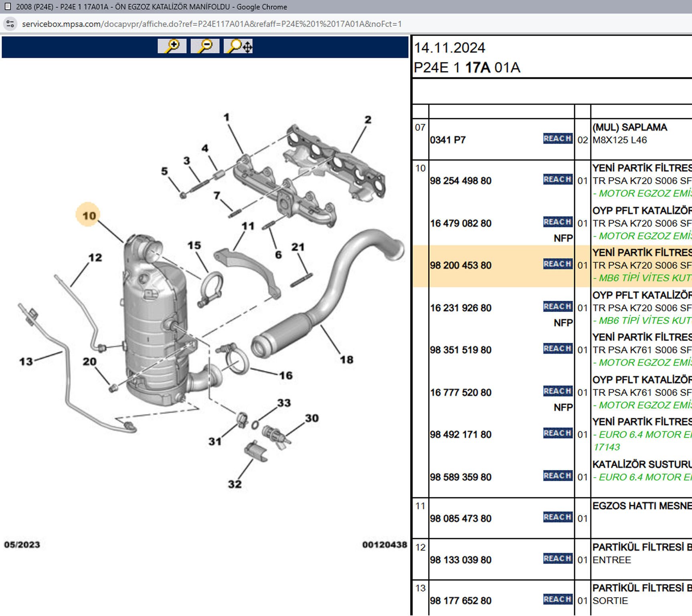The width and height of the screenshot is (692, 616).
Task: Select highlighted callout 10 on the diagram
Action: 89,215
